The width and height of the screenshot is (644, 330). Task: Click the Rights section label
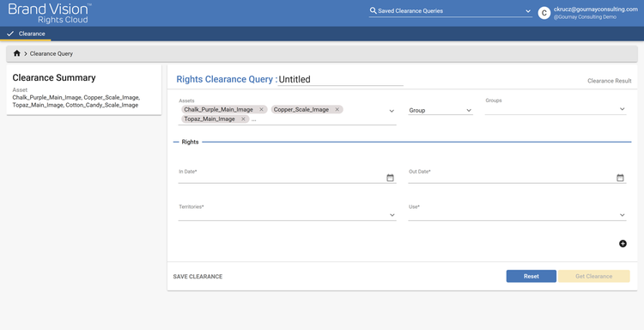pos(190,142)
